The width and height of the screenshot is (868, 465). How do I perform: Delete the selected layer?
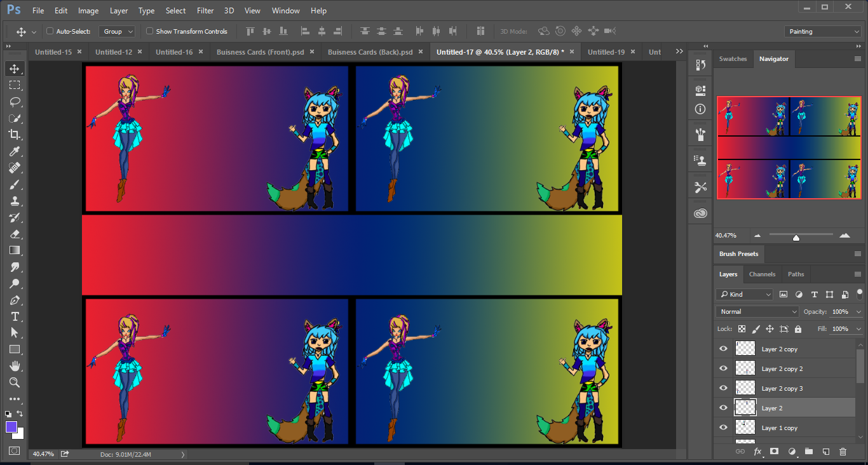[x=843, y=452]
